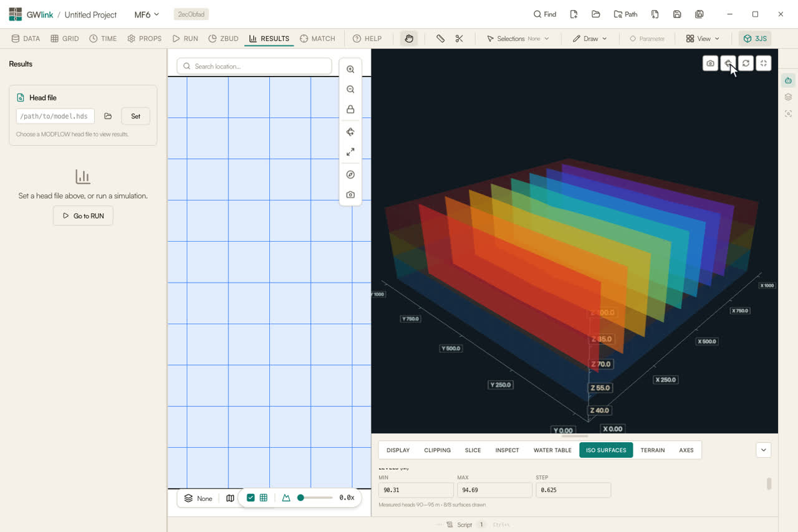Click the map rotate/orbit icon
Viewport: 798px width, 532px height.
(350, 132)
